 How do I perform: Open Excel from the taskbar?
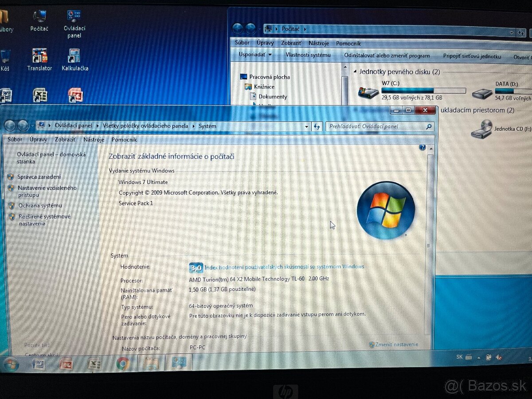tap(94, 364)
